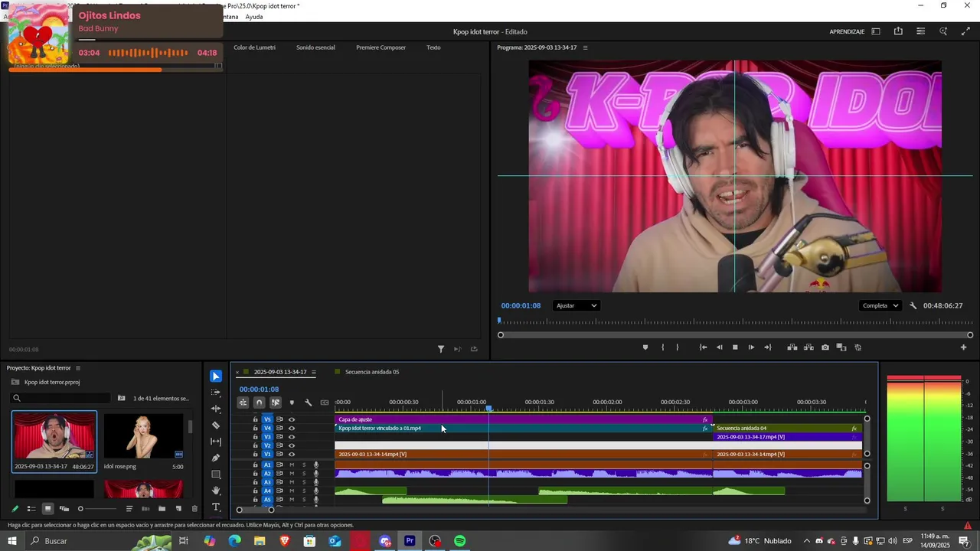Select the Selection arrow tool
Viewport: 980px width, 551px height.
tap(216, 376)
